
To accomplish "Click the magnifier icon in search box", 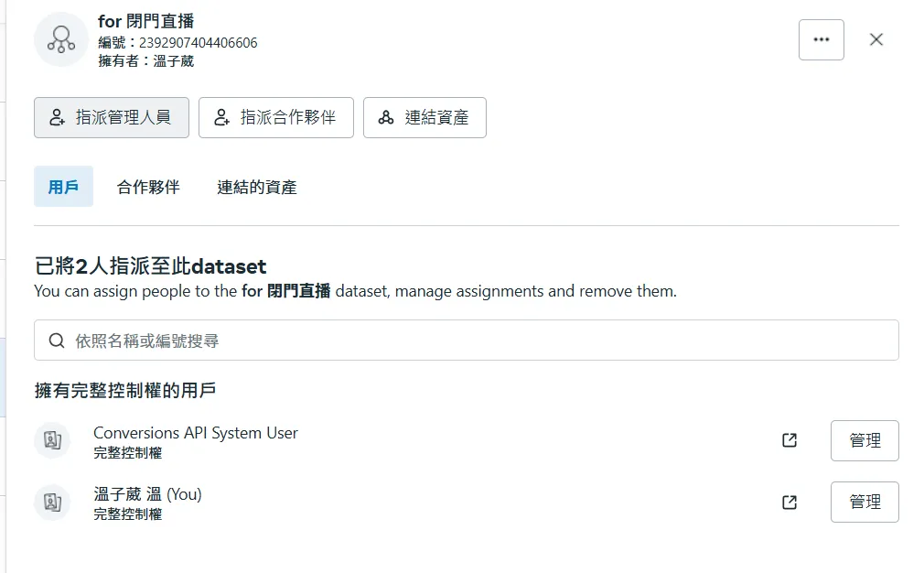I will tap(57, 341).
